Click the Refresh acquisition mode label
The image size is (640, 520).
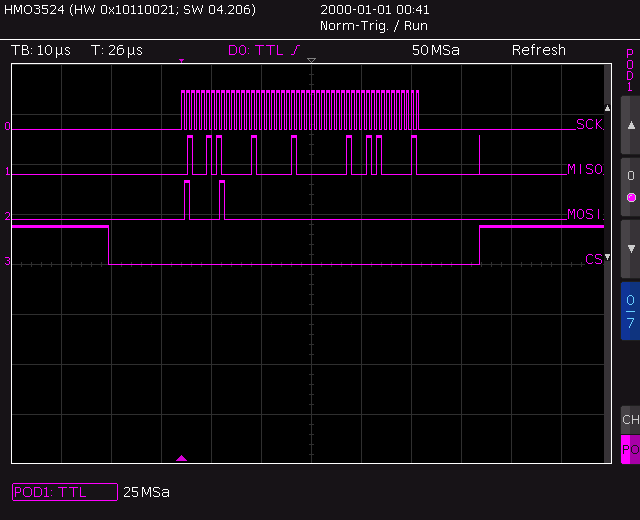pos(539,50)
